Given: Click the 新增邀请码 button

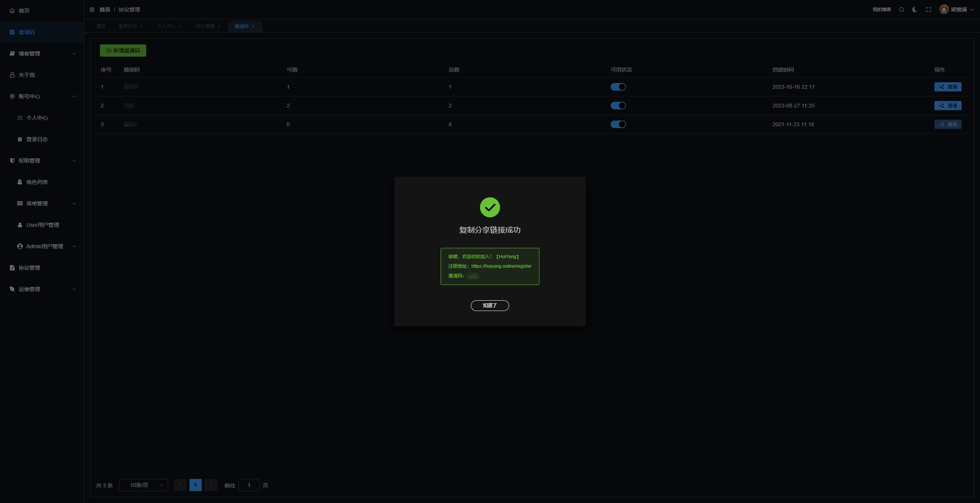Looking at the screenshot, I should pos(123,50).
